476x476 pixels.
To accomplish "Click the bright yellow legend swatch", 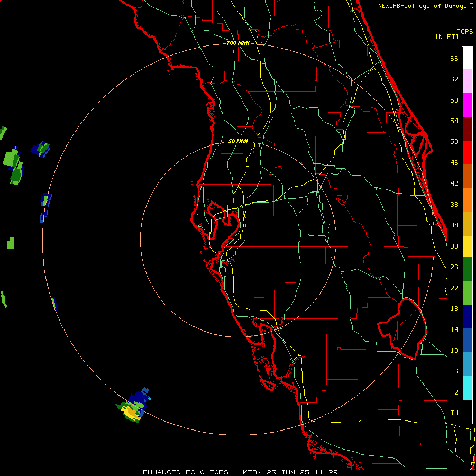I will coord(467,246).
